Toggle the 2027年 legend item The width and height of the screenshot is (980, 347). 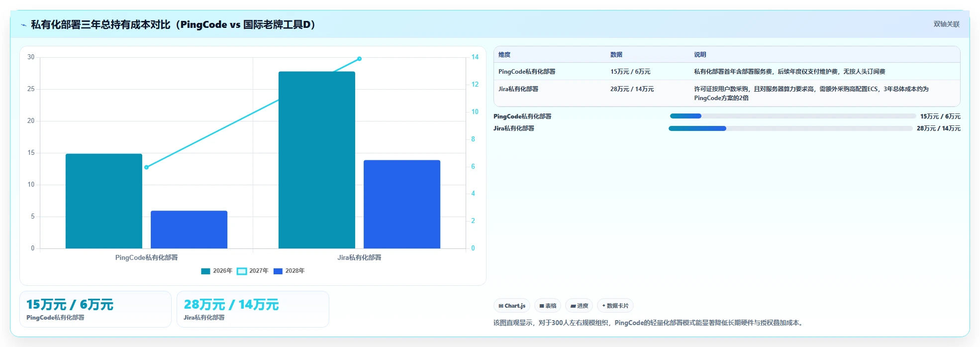pyautogui.click(x=252, y=271)
